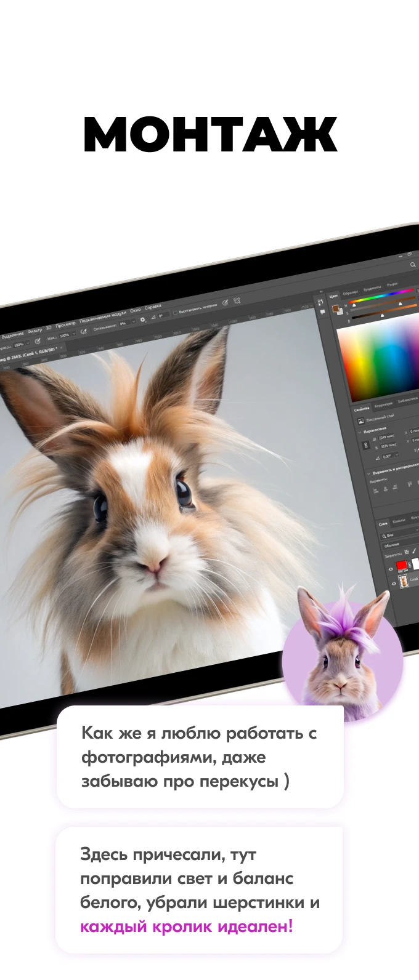
Task: Open the Справка menu
Action: pyautogui.click(x=153, y=307)
